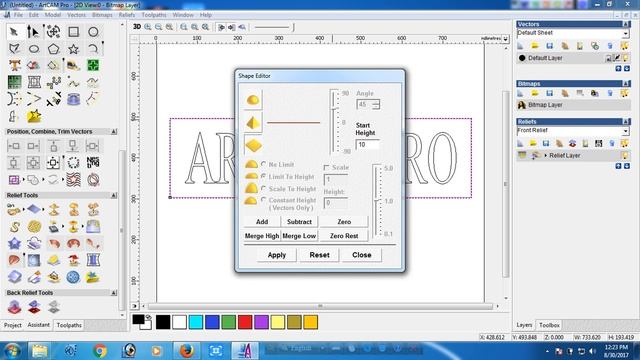Select the flat plane shape profile
This screenshot has height=360, width=640.
[253, 145]
